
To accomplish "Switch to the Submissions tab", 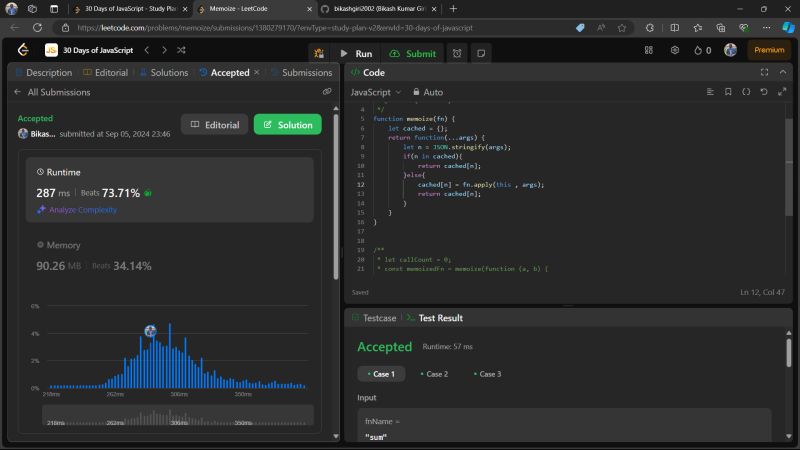I will (x=302, y=72).
